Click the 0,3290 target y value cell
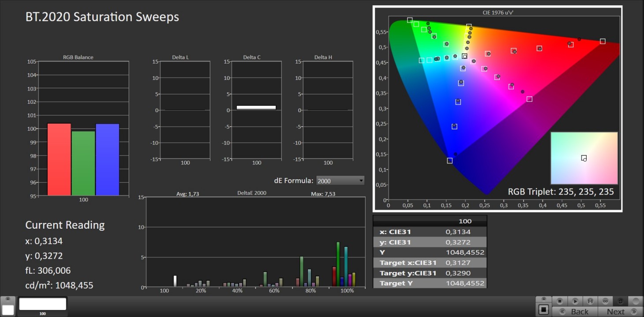644x317 pixels. click(x=458, y=273)
